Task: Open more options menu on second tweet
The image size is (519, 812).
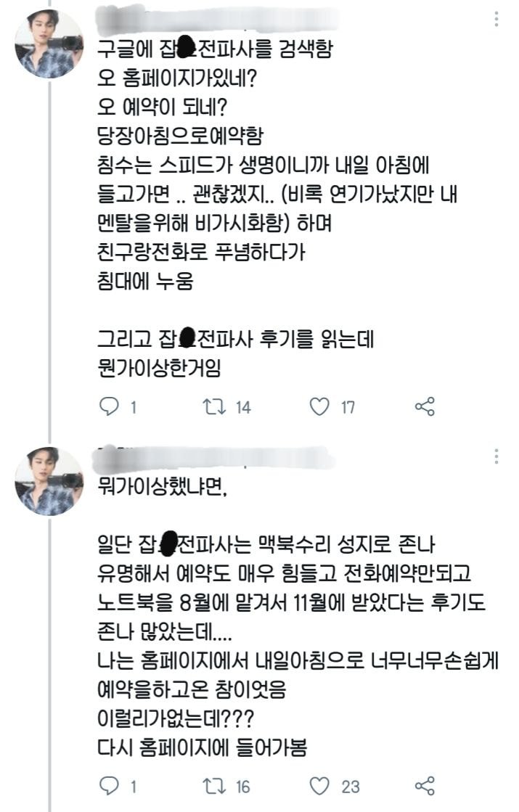Action: click(496, 456)
